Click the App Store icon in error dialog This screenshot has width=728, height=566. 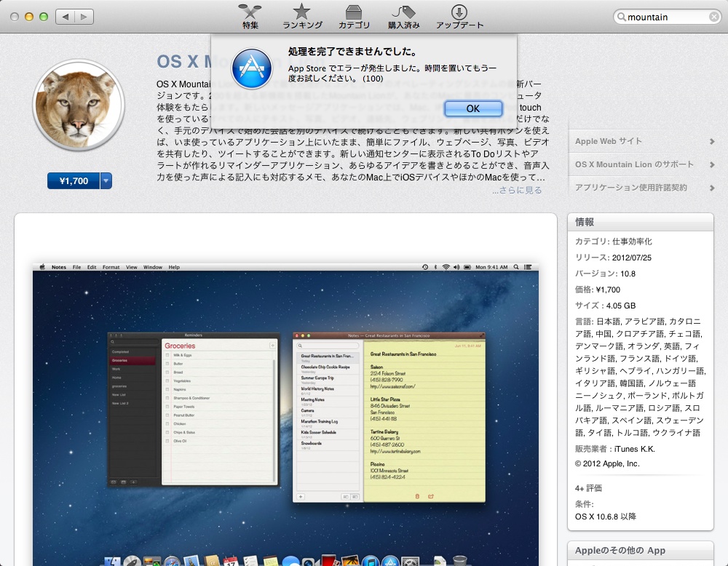tap(251, 69)
